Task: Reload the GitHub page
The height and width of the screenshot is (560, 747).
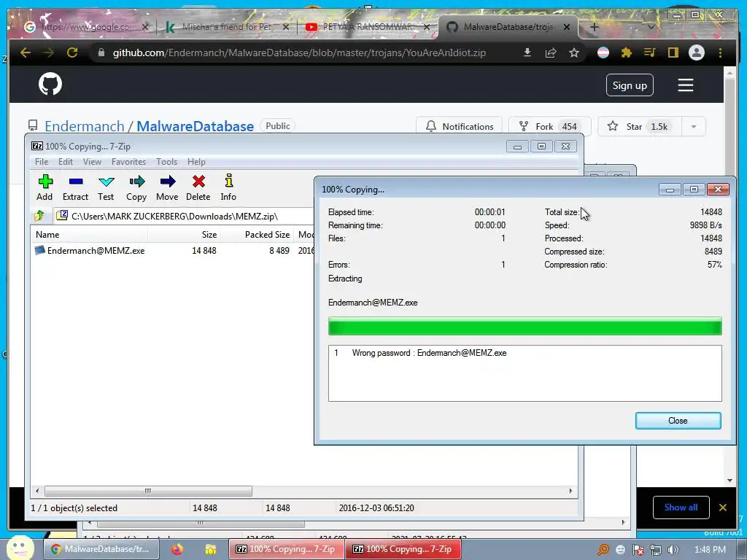Action: [72, 52]
